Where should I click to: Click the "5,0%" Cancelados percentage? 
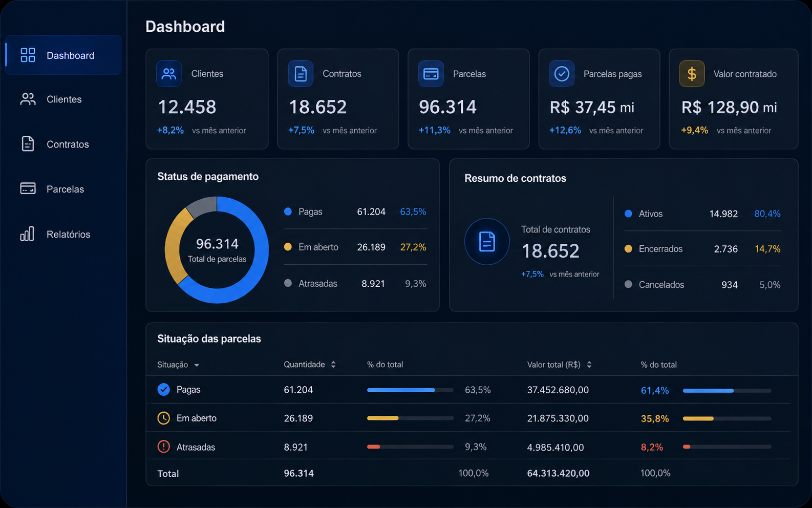tap(770, 285)
